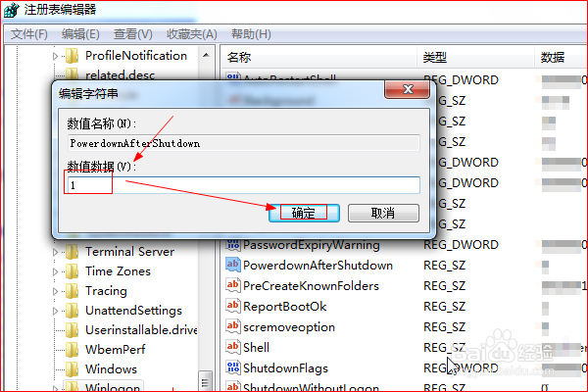Open the 查看(V) menu
Image resolution: width=588 pixels, height=392 pixels.
[x=133, y=34]
